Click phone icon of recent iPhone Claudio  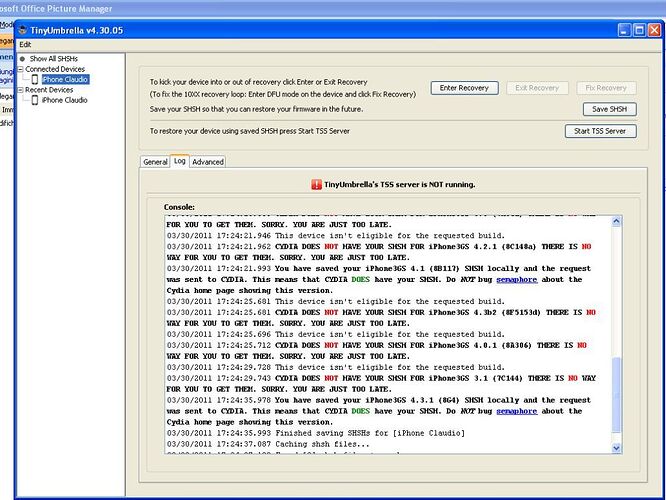(x=35, y=100)
